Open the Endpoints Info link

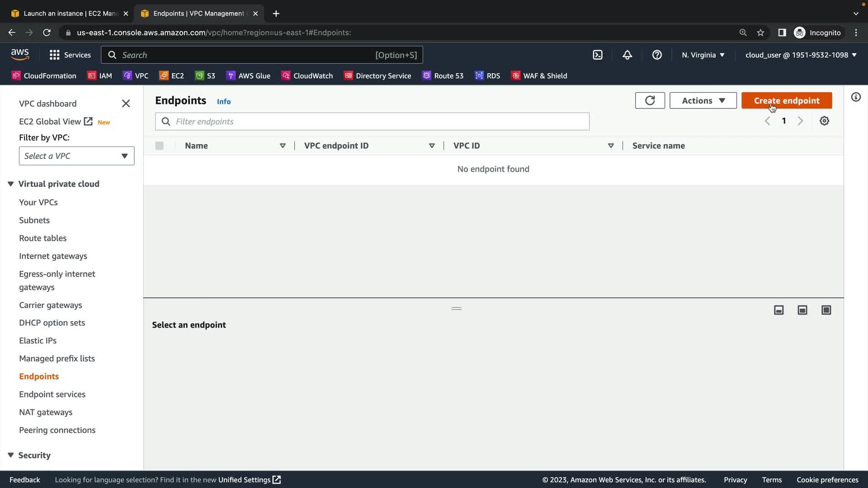tap(224, 102)
